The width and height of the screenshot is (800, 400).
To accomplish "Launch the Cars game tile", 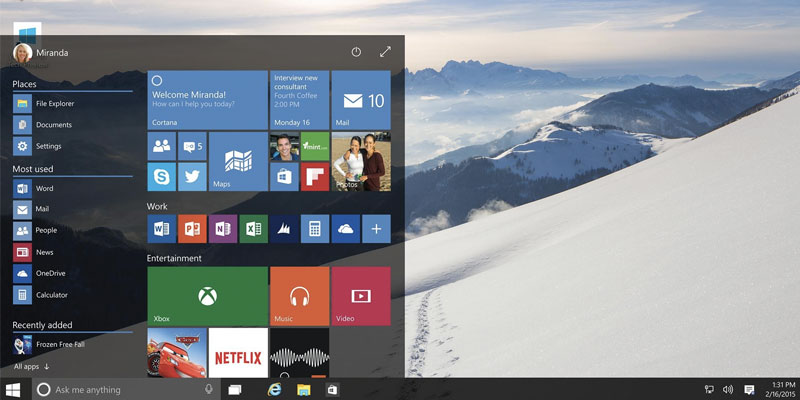I will (x=177, y=353).
